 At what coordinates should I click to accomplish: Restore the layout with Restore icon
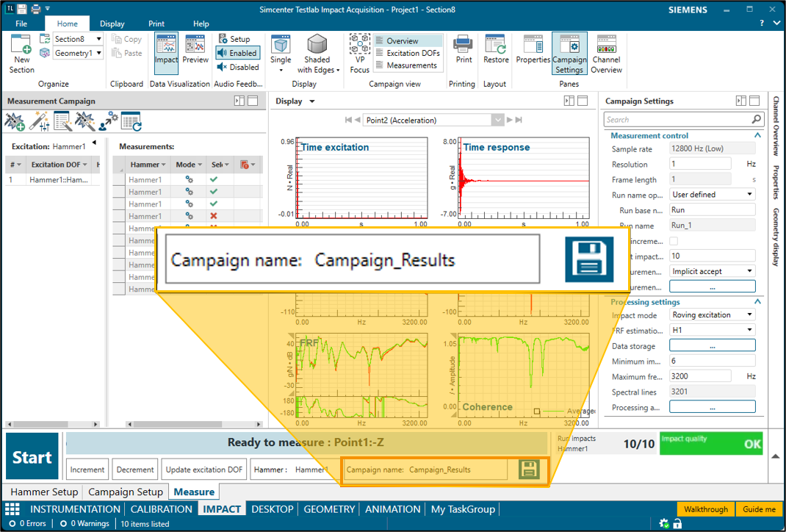pyautogui.click(x=496, y=50)
